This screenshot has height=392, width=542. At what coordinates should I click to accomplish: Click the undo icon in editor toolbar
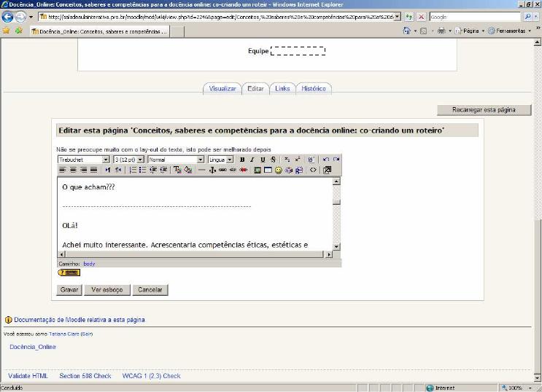[x=326, y=160]
